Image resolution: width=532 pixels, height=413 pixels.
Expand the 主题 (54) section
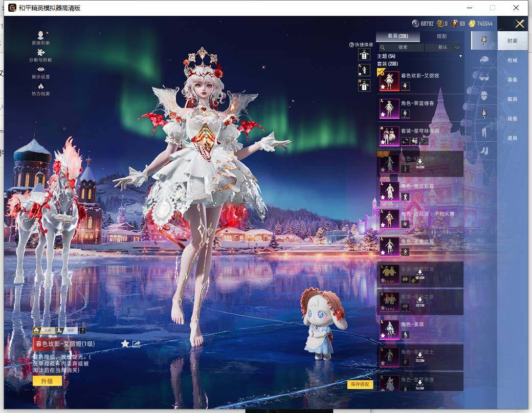(x=460, y=56)
